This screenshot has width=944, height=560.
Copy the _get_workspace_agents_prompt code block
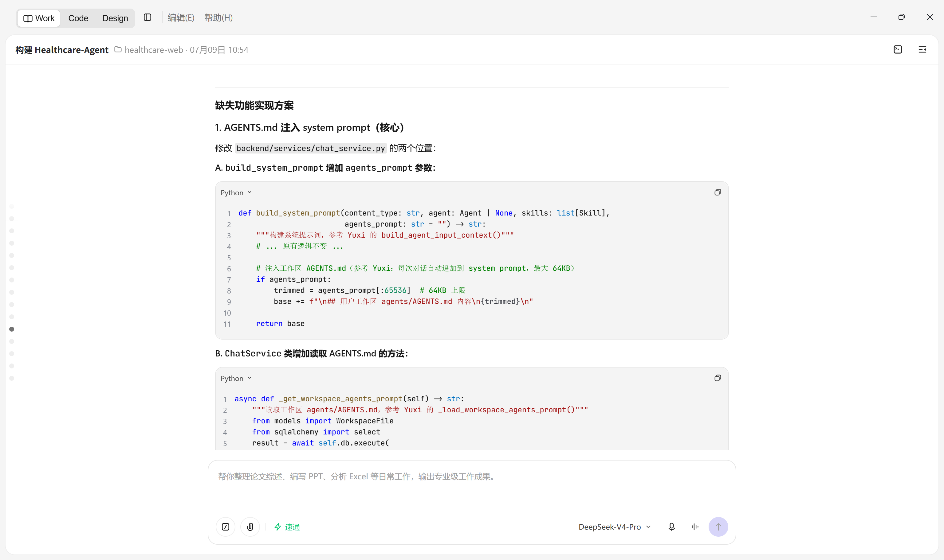718,378
